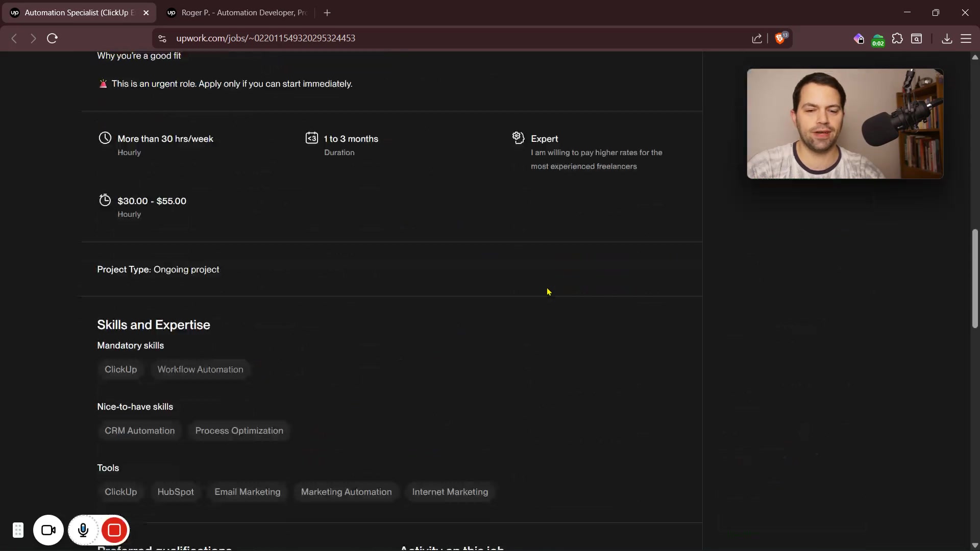Toggle the webcam camera button
The image size is (980, 551).
click(x=48, y=530)
